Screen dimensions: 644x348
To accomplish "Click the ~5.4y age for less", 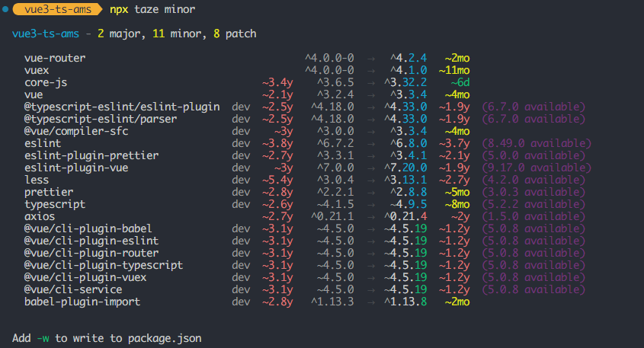I will coord(277,180).
